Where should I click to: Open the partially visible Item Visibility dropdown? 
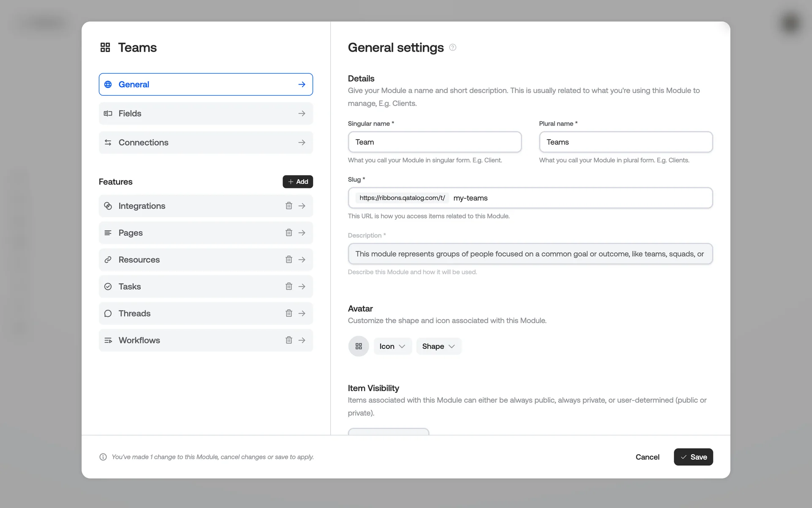point(388,431)
